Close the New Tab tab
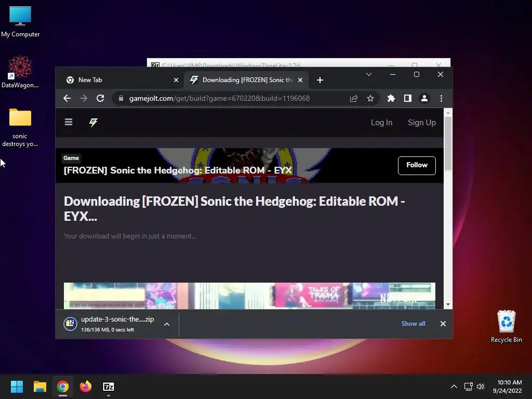 coord(176,80)
